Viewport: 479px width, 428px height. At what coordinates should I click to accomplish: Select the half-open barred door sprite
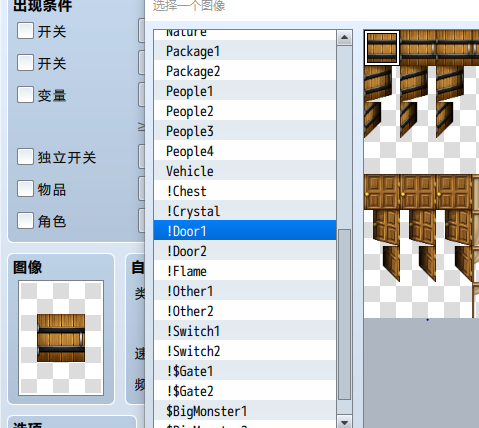378,83
